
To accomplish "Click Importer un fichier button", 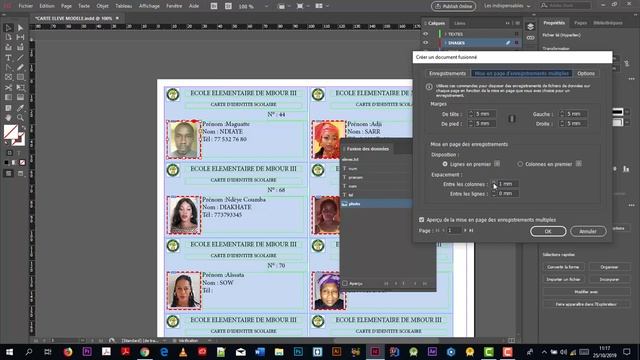I will tap(563, 280).
